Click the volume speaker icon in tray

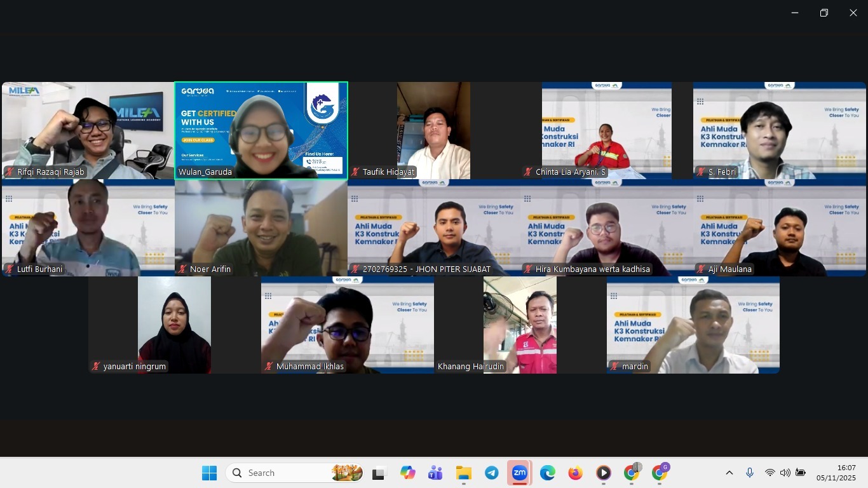[x=785, y=473]
